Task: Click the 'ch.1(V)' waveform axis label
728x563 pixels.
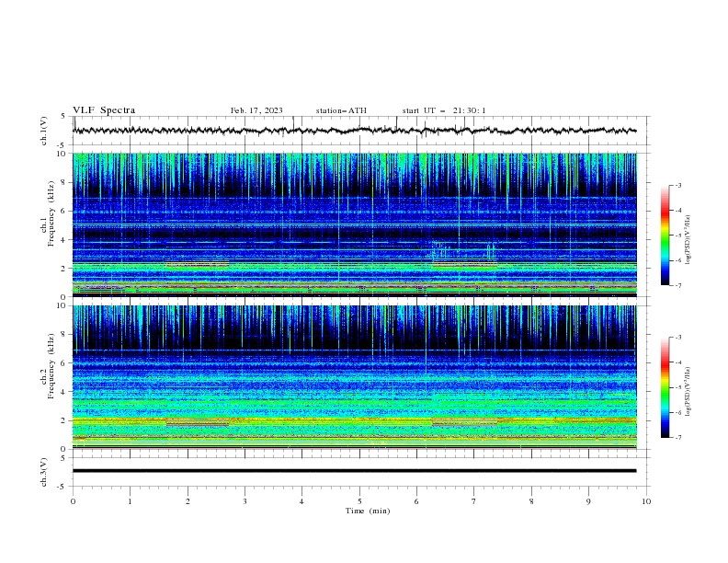Action: coord(44,131)
